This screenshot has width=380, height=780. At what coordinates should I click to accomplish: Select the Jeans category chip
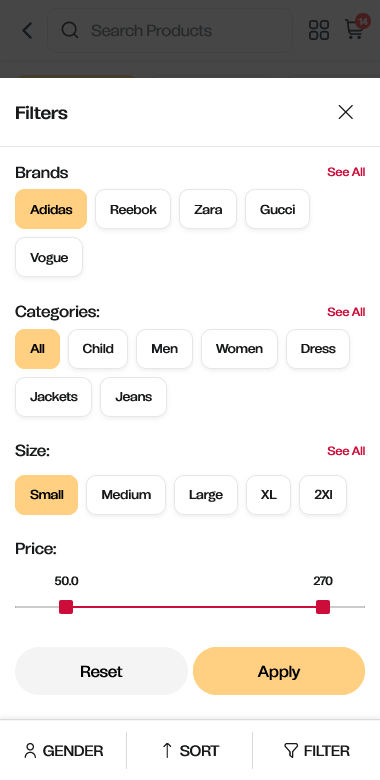coord(133,397)
